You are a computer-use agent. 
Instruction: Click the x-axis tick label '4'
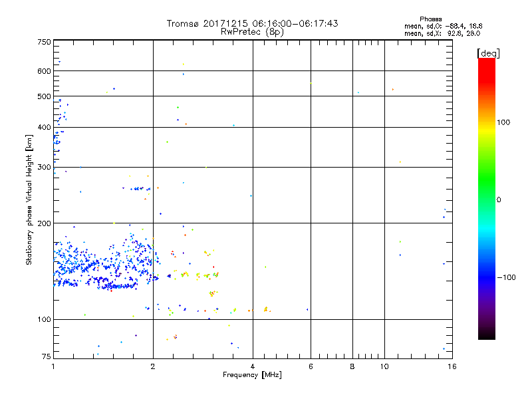tap(253, 366)
